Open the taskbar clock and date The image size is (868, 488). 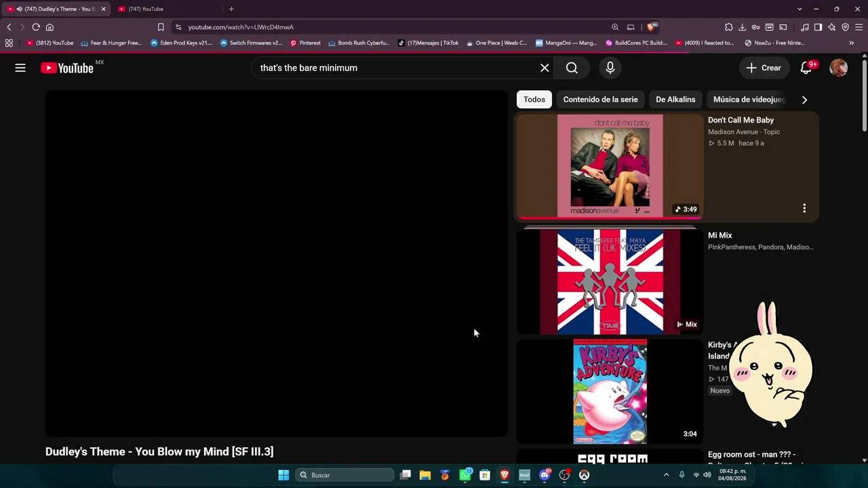[733, 474]
